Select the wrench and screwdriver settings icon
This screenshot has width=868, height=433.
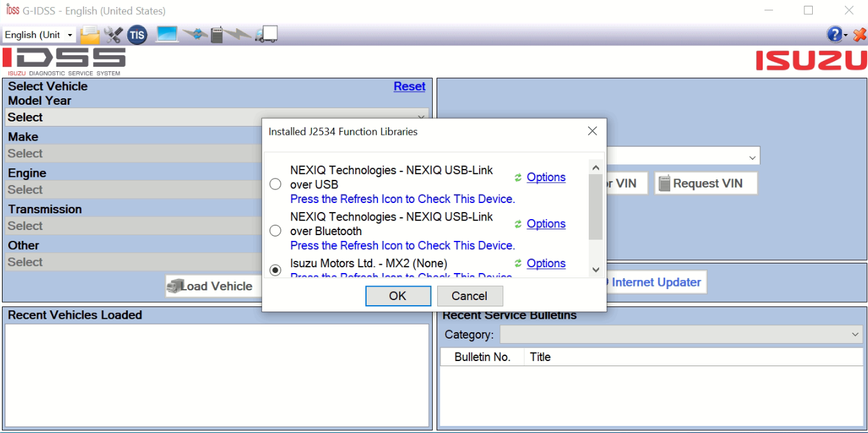(x=114, y=33)
